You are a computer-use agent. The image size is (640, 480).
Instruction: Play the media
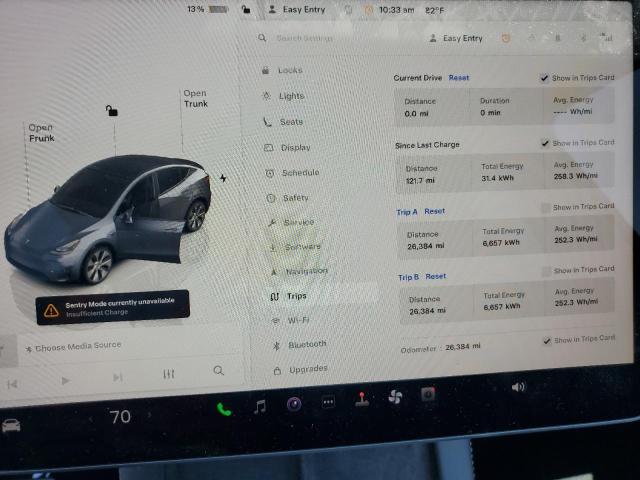[x=64, y=381]
